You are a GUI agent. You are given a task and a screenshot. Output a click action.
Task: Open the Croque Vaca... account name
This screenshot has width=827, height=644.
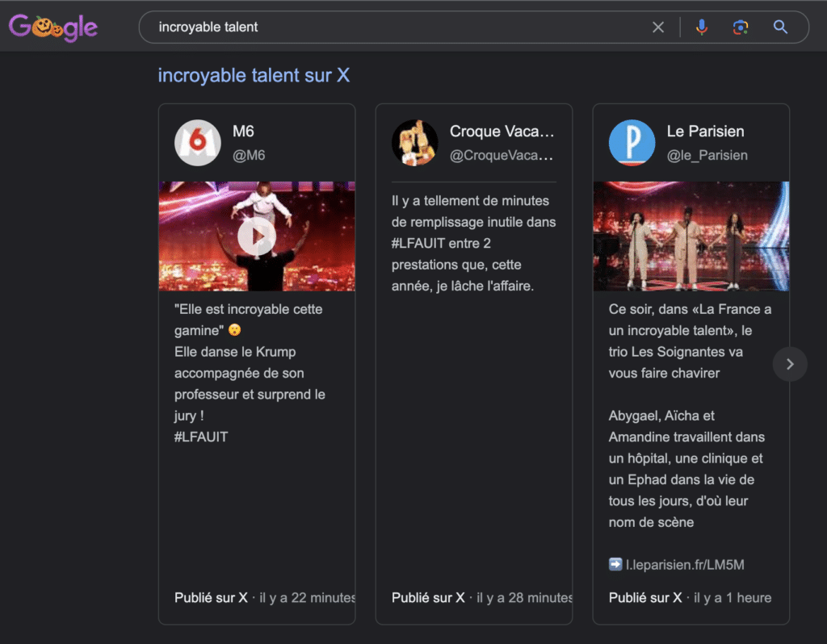click(502, 132)
